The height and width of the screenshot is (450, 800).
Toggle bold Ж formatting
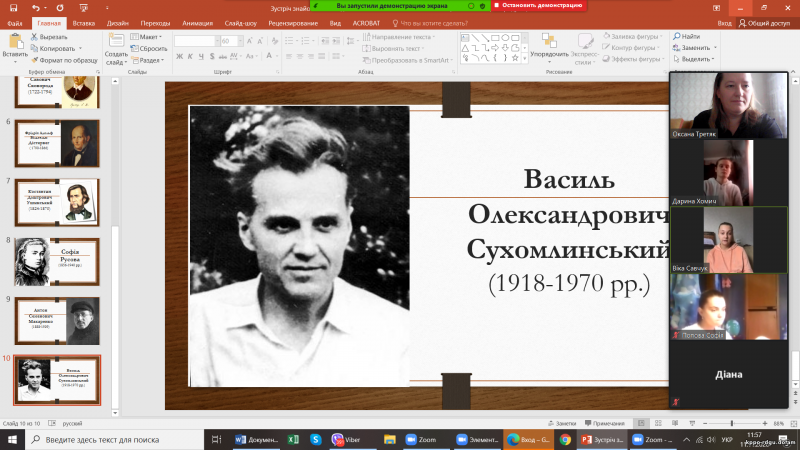click(x=179, y=56)
